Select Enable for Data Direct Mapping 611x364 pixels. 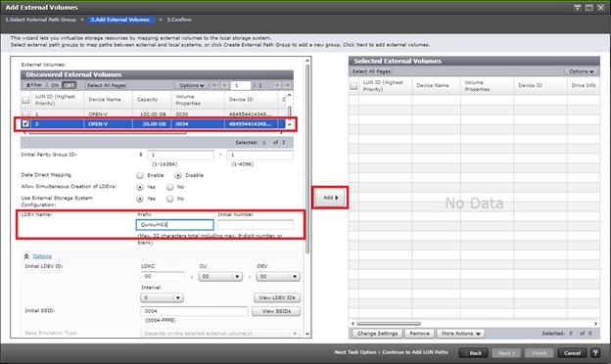pyautogui.click(x=140, y=175)
